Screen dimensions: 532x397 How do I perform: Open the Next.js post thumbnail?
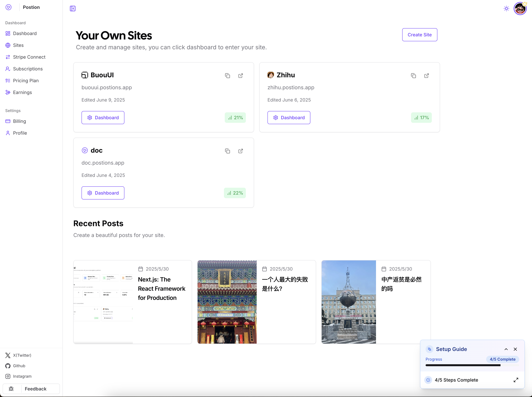(103, 302)
